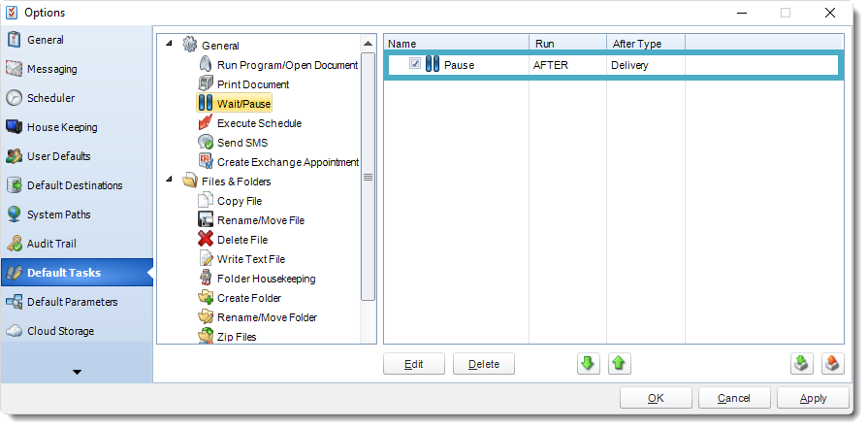The image size is (868, 429).
Task: Move task up with green arrow
Action: [619, 364]
